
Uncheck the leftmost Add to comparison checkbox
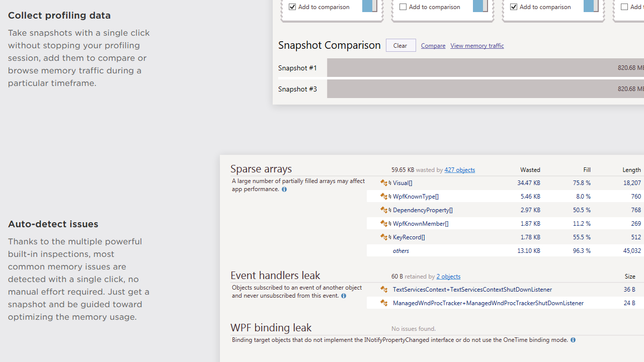click(292, 7)
